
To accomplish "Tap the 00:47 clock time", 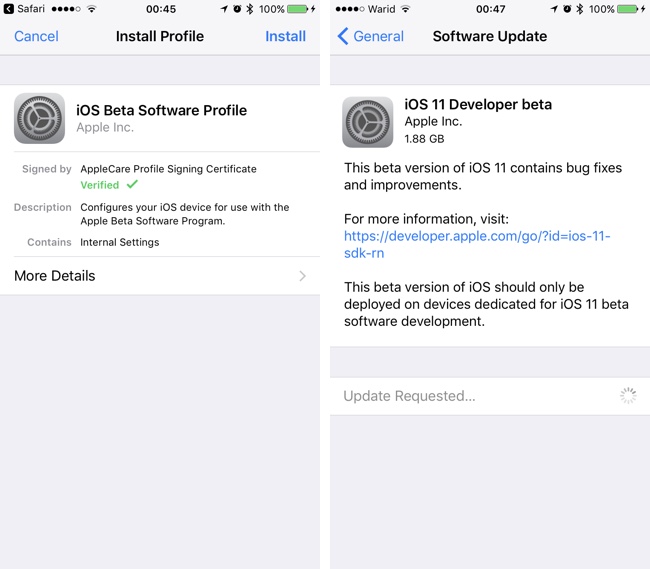I will pos(490,9).
